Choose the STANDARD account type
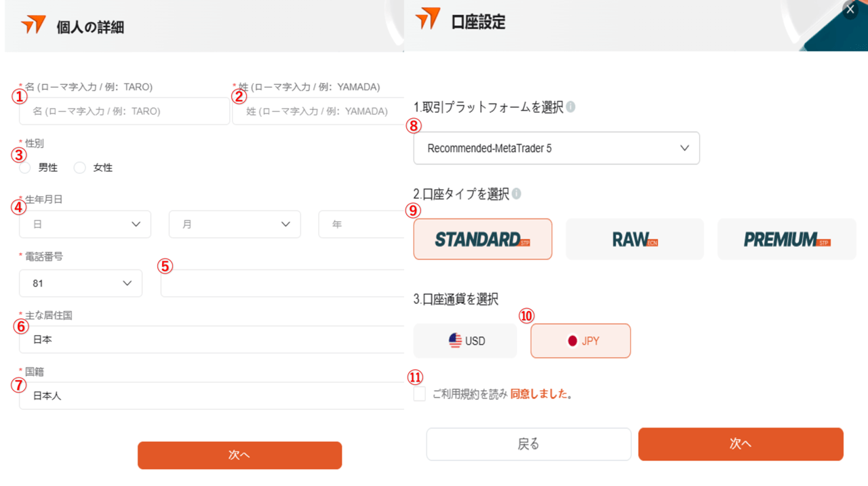The image size is (868, 486). click(x=483, y=239)
